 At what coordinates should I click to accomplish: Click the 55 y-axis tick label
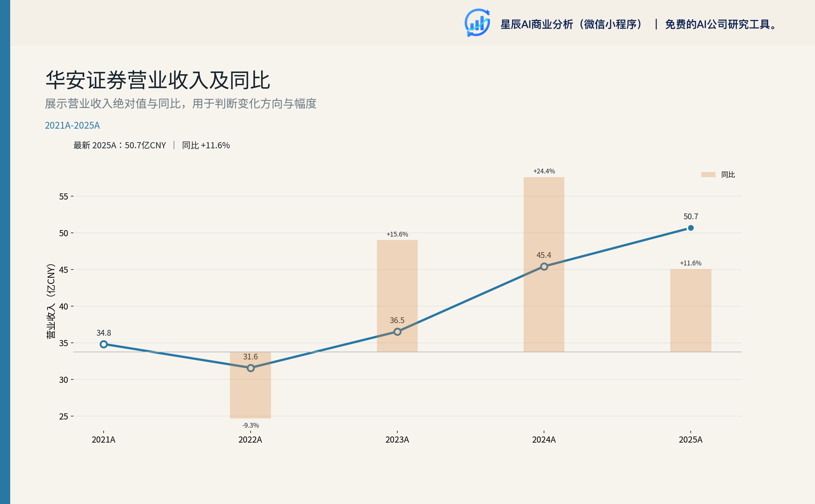[64, 197]
